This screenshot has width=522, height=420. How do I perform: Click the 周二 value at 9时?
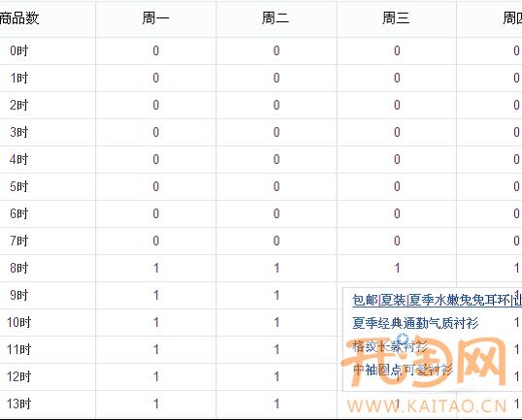277,295
